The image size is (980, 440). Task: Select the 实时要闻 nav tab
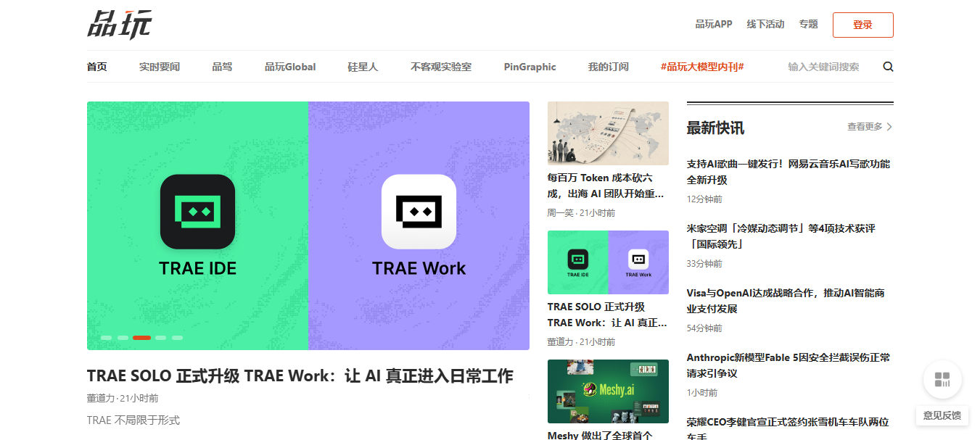pyautogui.click(x=160, y=67)
